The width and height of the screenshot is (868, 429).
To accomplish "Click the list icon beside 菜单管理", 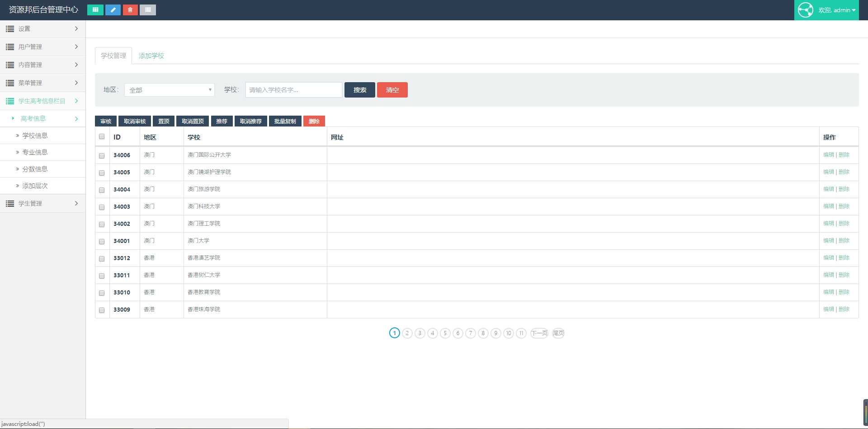I will [x=10, y=83].
